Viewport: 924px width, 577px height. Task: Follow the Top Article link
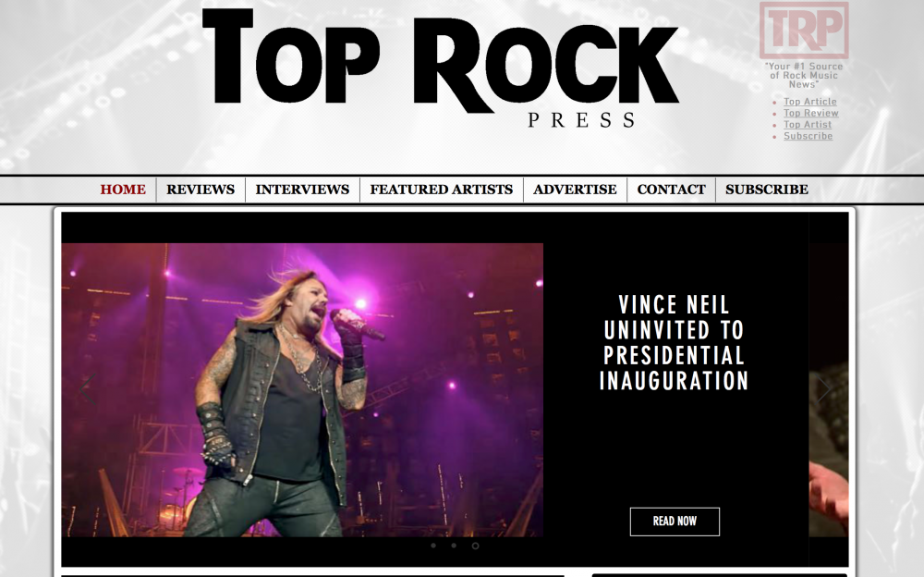[809, 102]
